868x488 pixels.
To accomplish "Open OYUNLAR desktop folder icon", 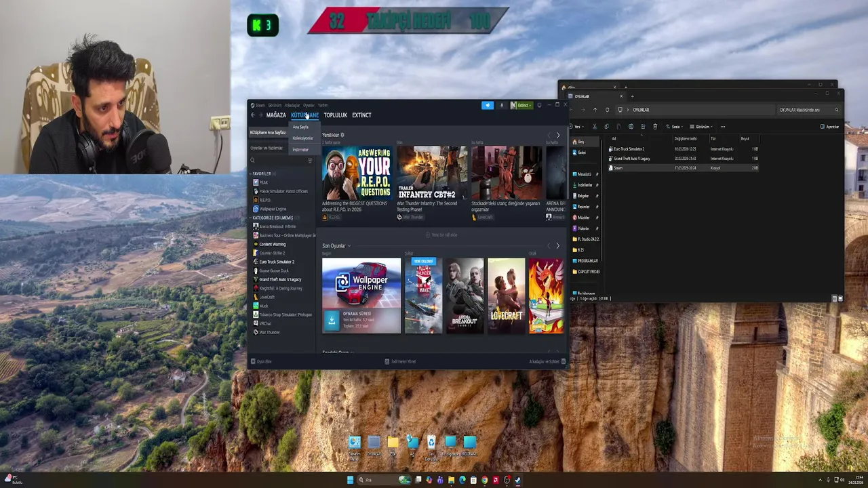I will [x=374, y=446].
